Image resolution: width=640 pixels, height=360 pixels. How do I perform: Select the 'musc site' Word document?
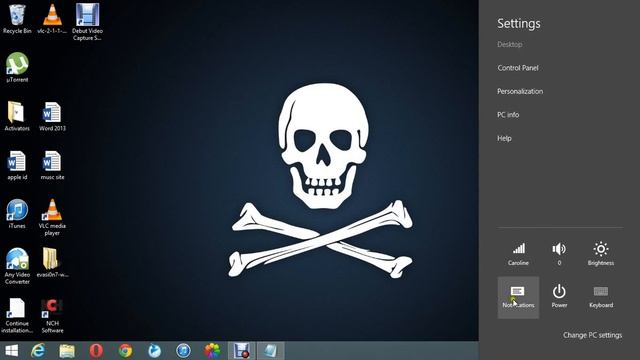[x=52, y=165]
